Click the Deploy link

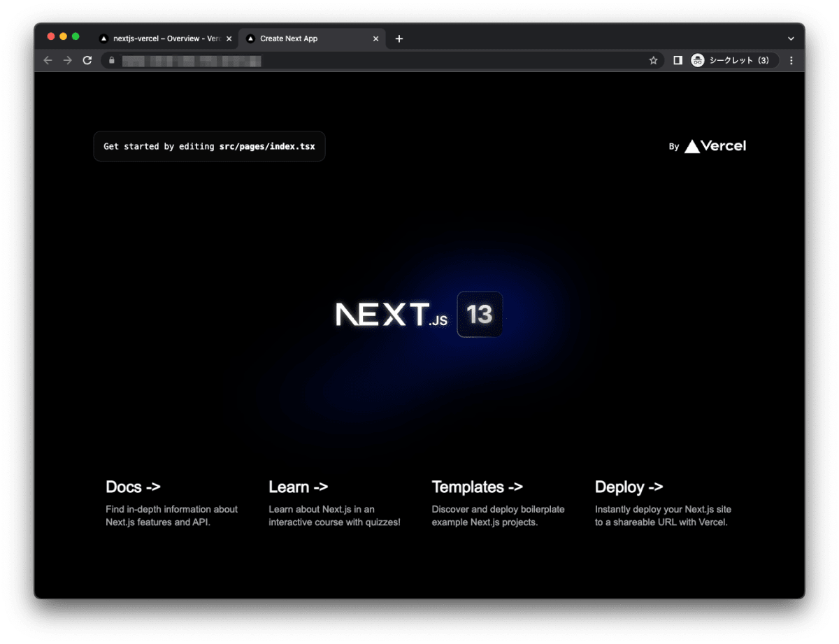click(x=629, y=487)
